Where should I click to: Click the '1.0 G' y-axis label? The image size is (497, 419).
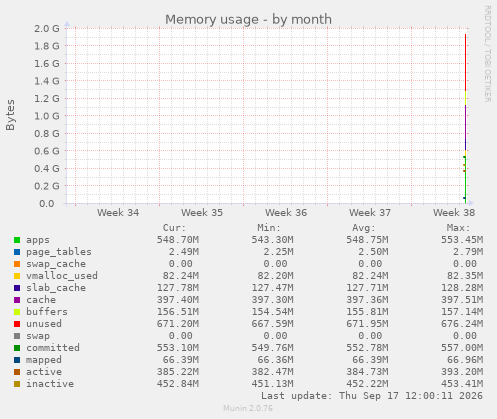coord(47,116)
